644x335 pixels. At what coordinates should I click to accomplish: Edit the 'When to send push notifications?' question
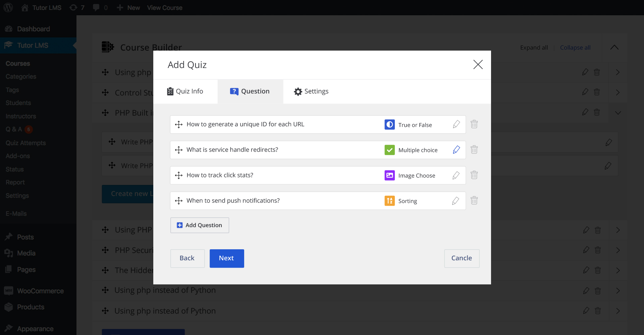(x=455, y=201)
